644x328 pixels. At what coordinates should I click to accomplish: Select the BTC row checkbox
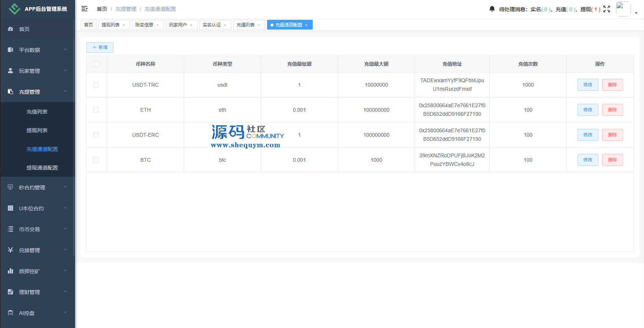(x=96, y=160)
